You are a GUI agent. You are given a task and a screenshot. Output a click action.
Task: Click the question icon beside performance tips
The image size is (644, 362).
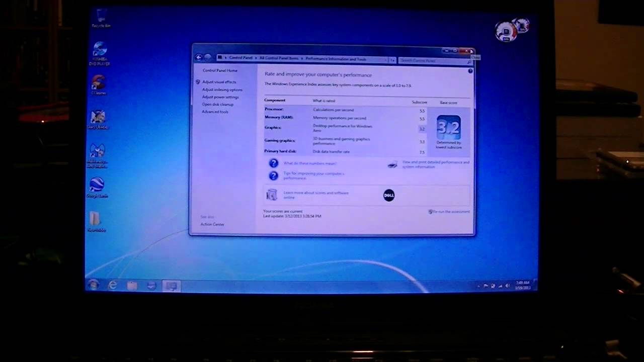(273, 175)
